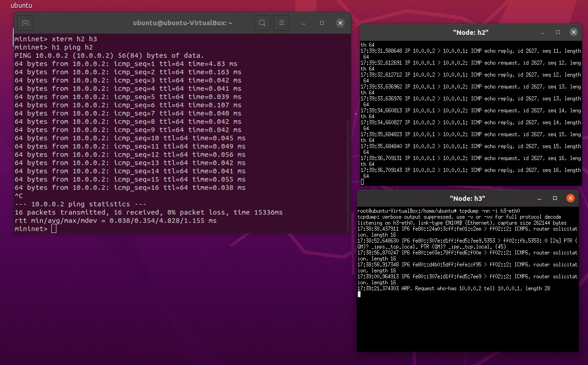Click the icmp_seq=7 ping reply line
The width and height of the screenshot is (588, 365).
(128, 113)
